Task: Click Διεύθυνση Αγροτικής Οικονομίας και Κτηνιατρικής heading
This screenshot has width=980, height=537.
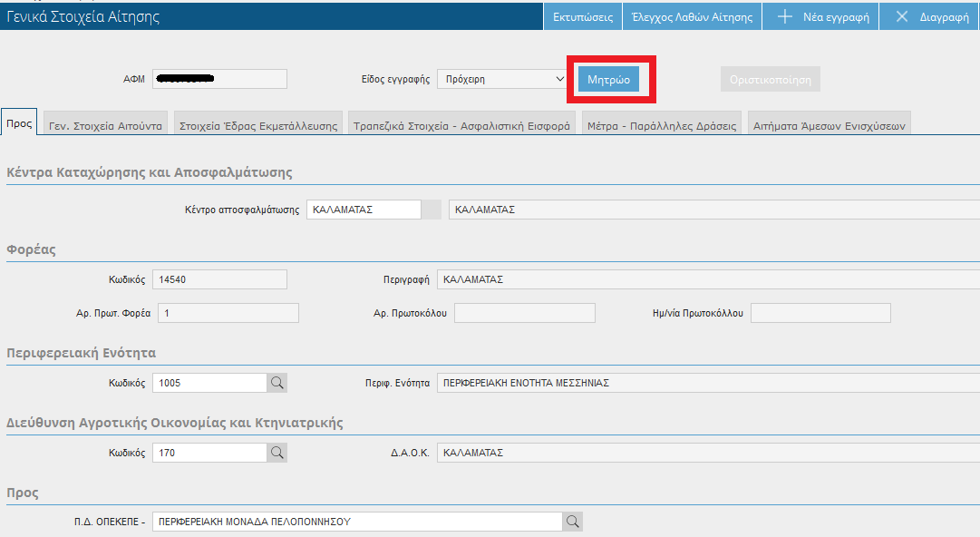Action: 174,424
